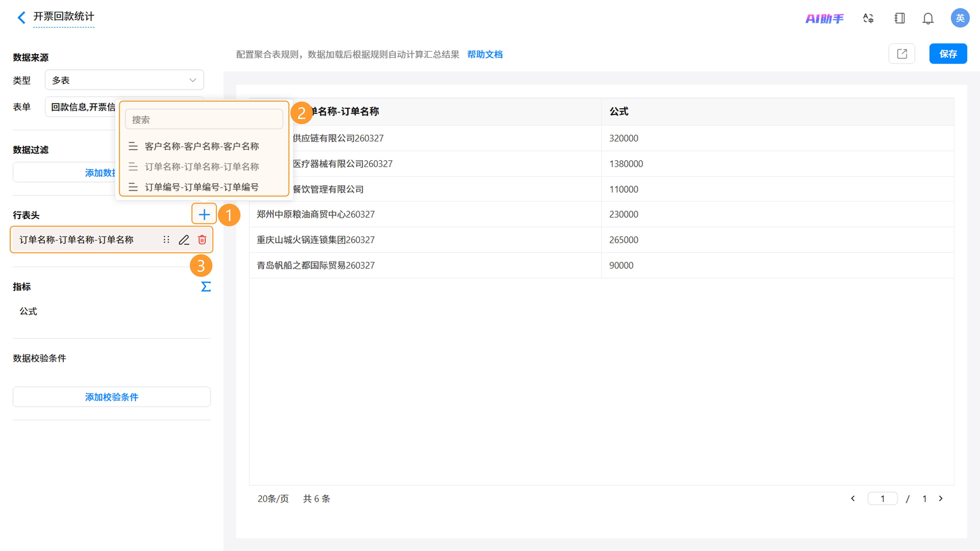Open the notifications bell
980x551 pixels.
point(928,18)
